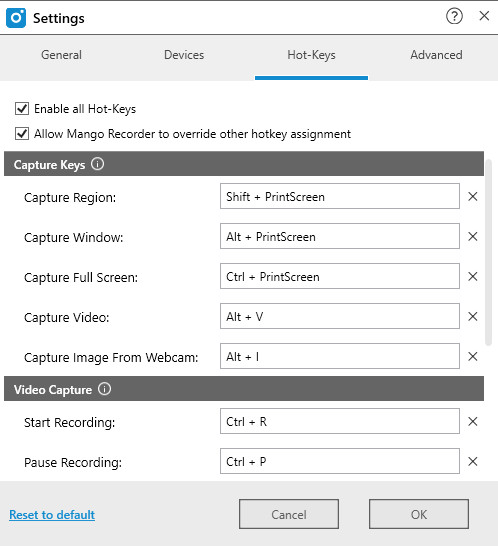
Task: Switch to the Devices tab
Action: pos(184,55)
